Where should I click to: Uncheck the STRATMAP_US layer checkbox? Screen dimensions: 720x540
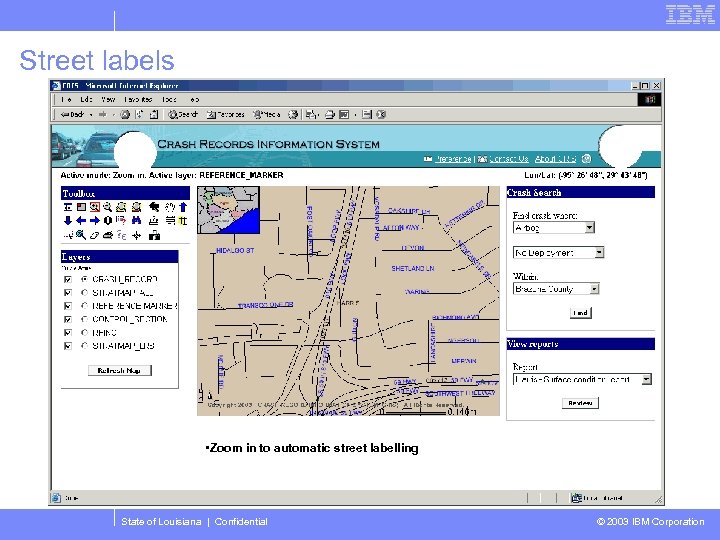(68, 346)
